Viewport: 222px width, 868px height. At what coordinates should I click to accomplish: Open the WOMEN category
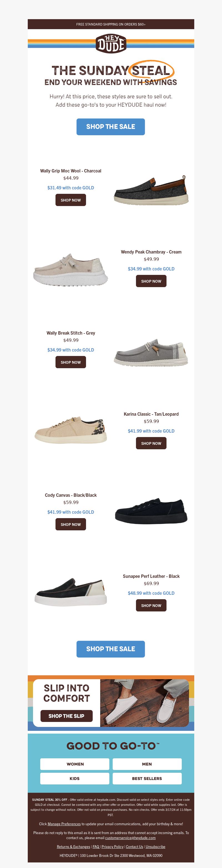(75, 764)
